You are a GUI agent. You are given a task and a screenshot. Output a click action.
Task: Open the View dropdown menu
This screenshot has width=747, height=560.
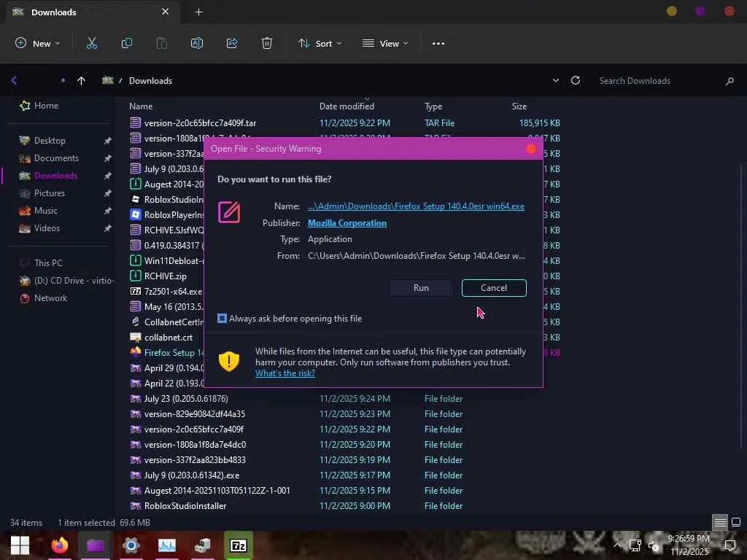(x=385, y=43)
